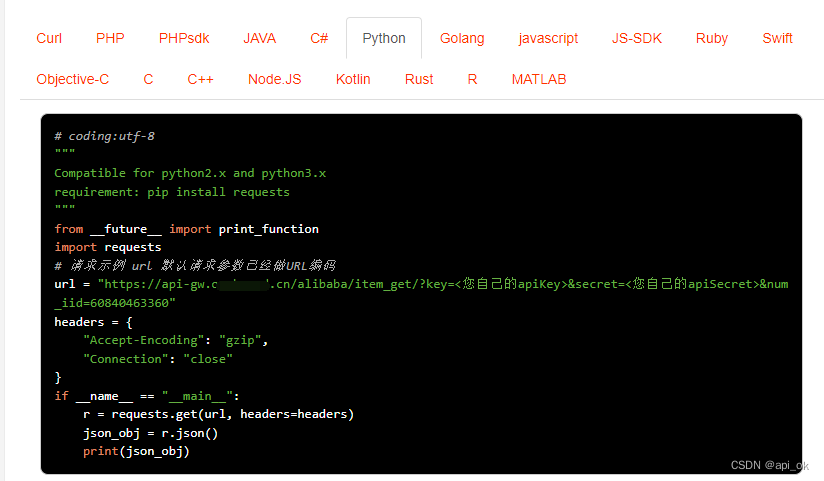This screenshot has width=824, height=481.
Task: Click the 'import requests' line
Action: click(108, 247)
